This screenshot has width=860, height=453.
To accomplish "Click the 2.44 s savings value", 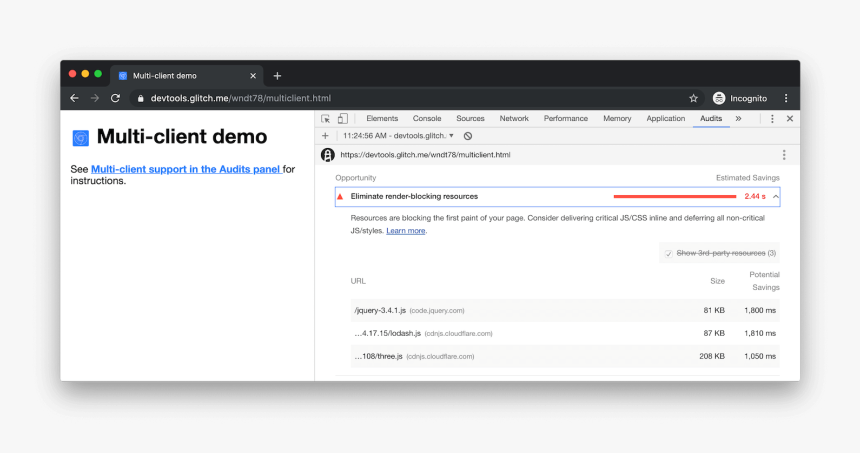I will click(755, 196).
